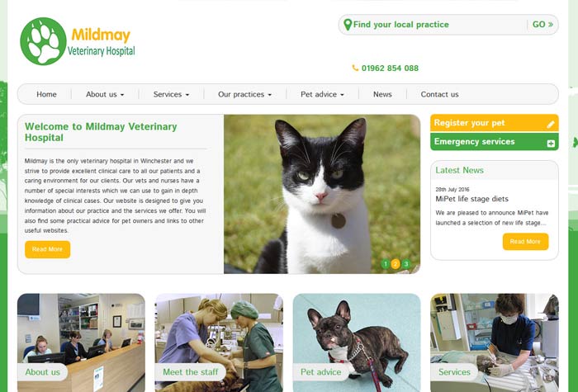Click Read More under the welcome text

click(48, 249)
